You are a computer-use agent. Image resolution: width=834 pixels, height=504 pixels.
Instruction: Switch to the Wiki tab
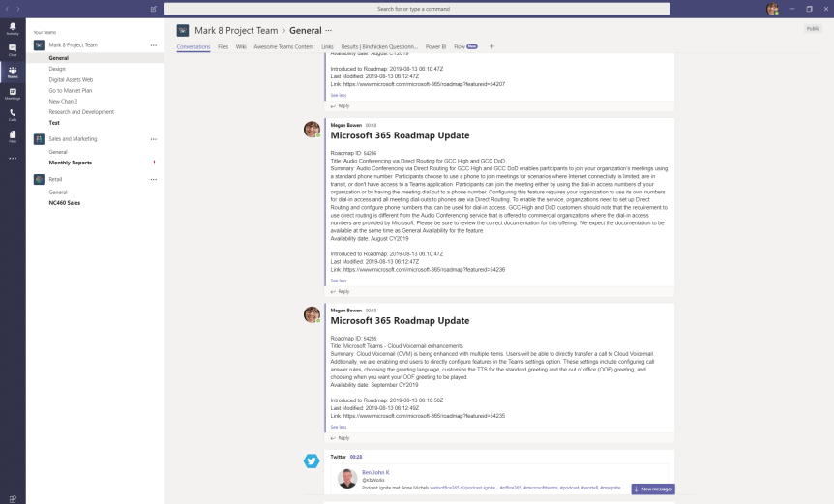point(241,45)
